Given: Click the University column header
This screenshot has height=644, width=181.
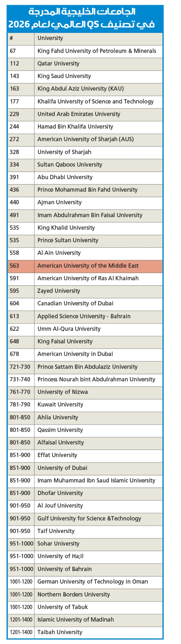Looking at the screenshot, I should click(x=50, y=38).
